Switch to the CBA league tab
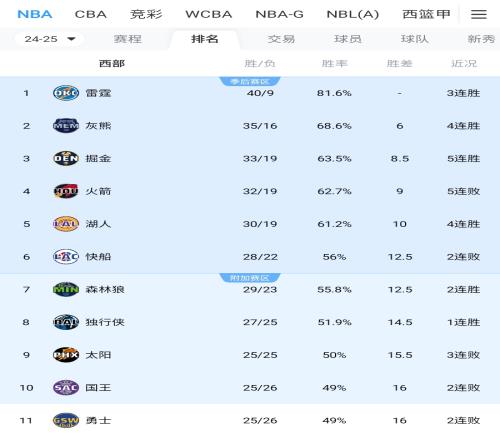This screenshot has height=440, width=500. [90, 14]
